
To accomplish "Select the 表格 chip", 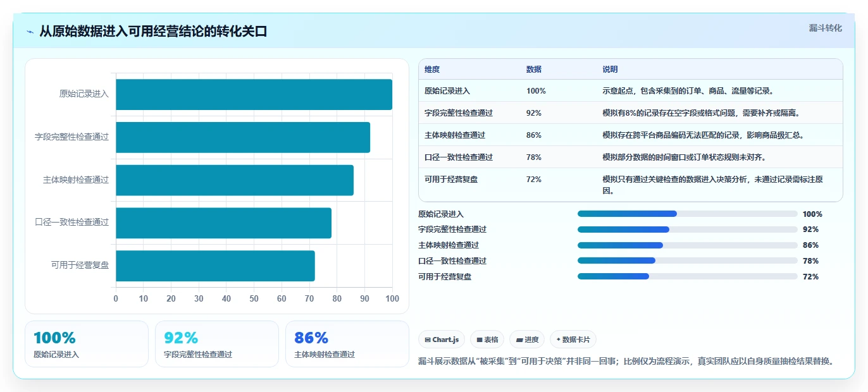I will click(487, 340).
